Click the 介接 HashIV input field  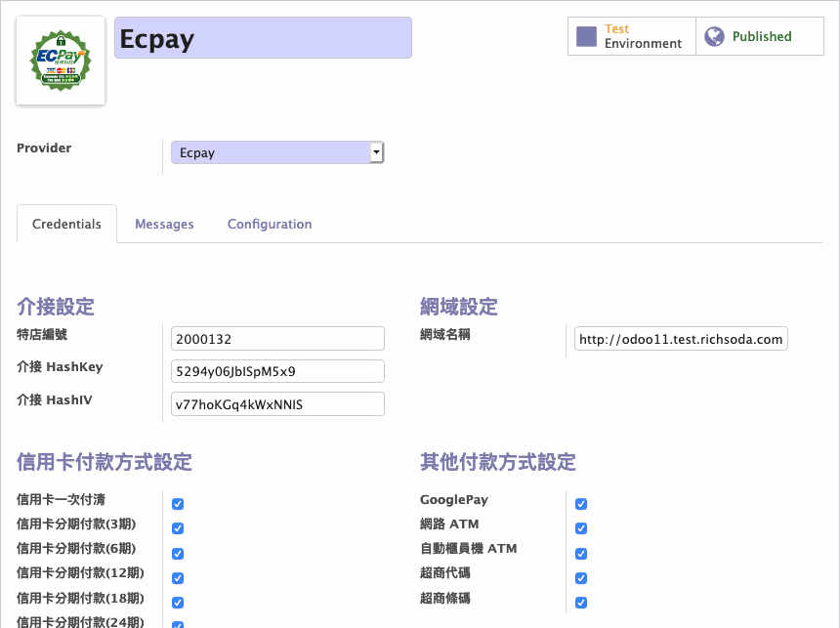(x=277, y=404)
